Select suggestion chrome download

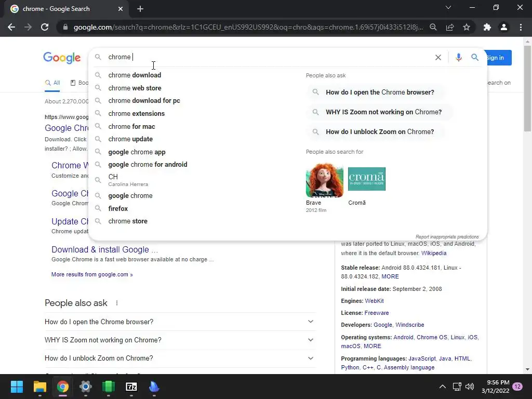point(135,75)
